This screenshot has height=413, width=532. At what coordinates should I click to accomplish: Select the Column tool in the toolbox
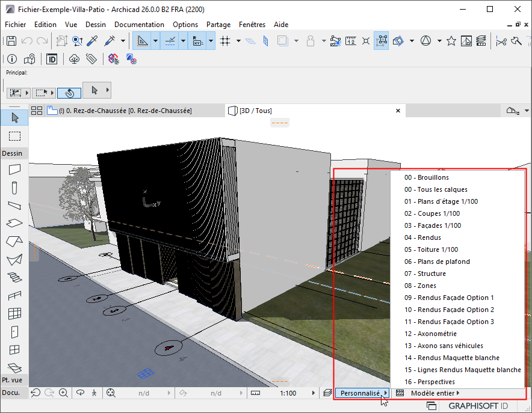[x=14, y=188]
